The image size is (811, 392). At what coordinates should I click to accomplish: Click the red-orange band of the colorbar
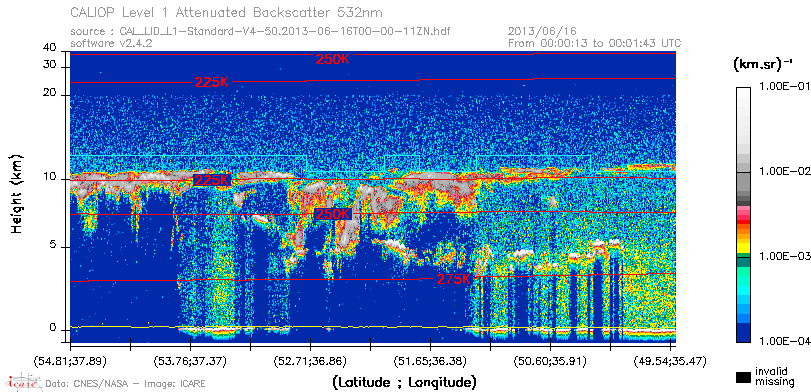743,227
